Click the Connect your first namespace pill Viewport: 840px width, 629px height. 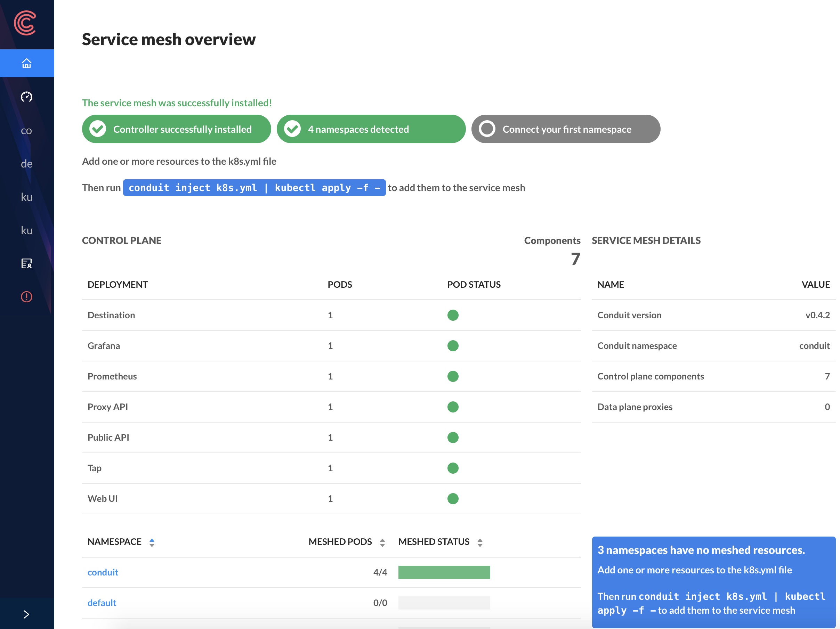[566, 129]
